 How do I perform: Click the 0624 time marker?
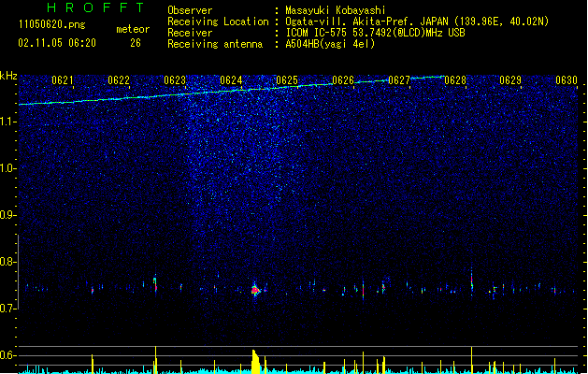231,80
